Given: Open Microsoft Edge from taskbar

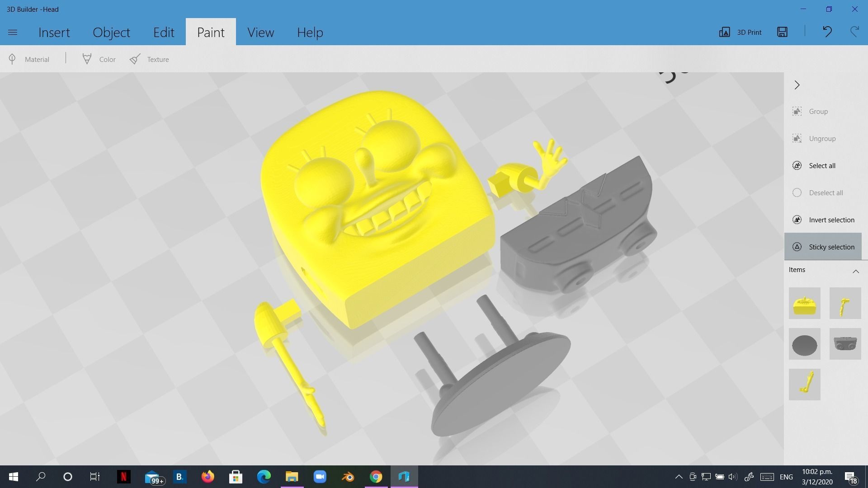Looking at the screenshot, I should (264, 477).
